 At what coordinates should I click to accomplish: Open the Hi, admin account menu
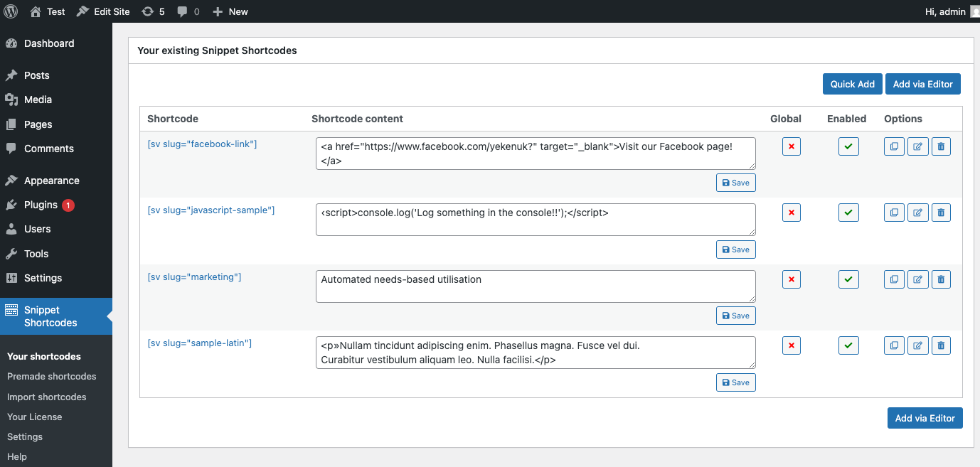[x=952, y=11]
